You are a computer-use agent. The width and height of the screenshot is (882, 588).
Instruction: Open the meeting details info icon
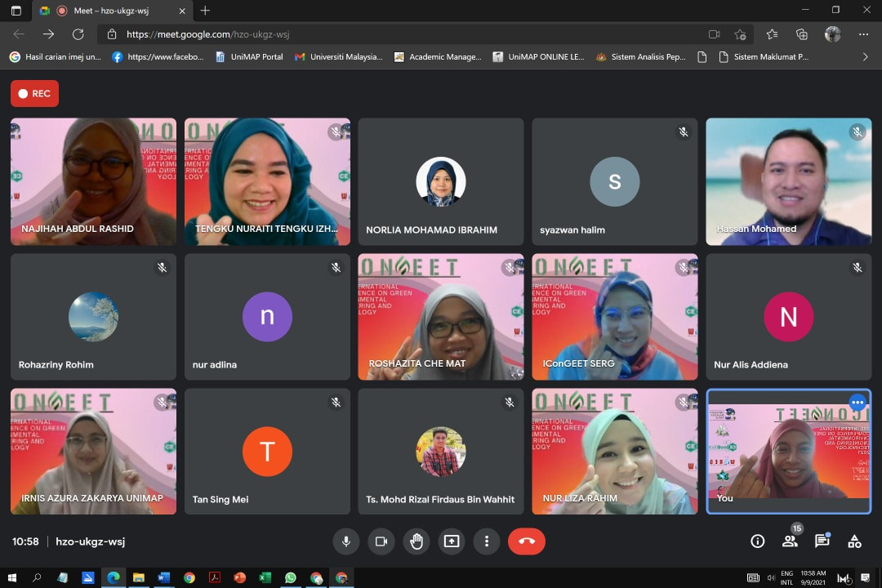[757, 541]
